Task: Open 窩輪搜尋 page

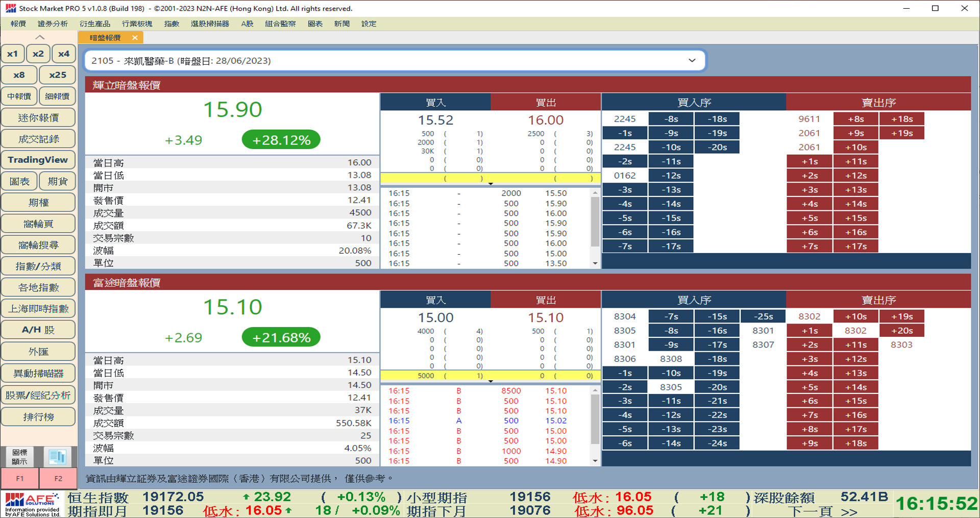Action: (x=38, y=245)
